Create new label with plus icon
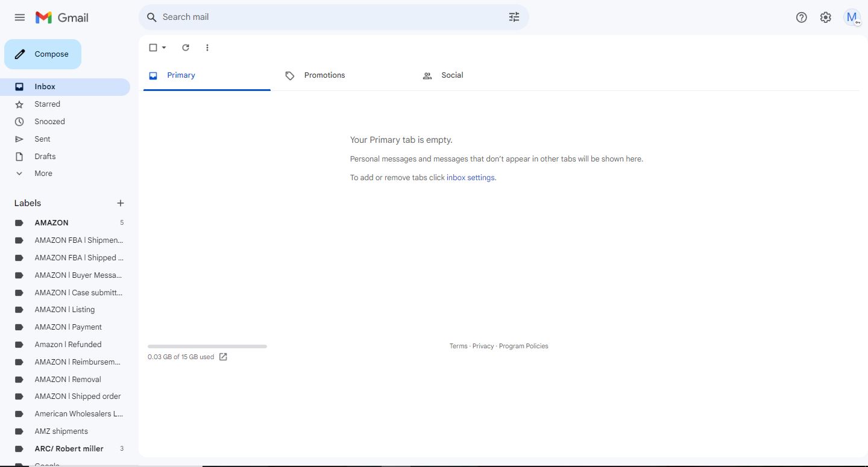 pyautogui.click(x=121, y=203)
